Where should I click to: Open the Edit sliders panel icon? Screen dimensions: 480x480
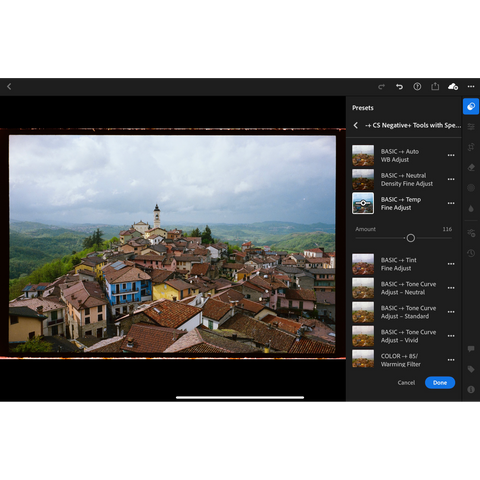[x=471, y=127]
